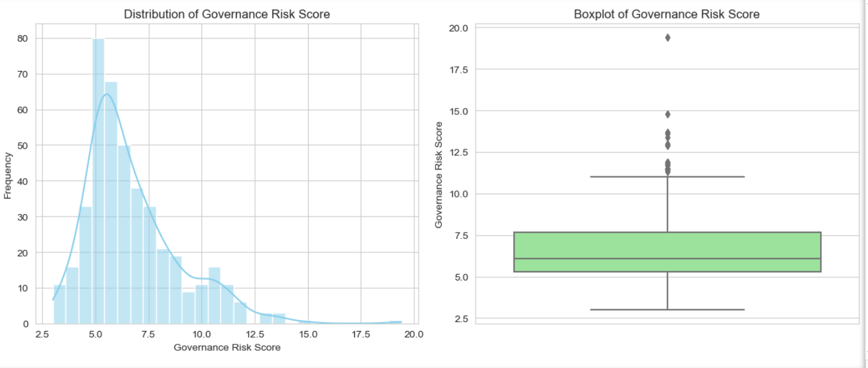Viewport: 868px width, 368px height.
Task: Select the "17.5" tick on histogram x-axis
Action: point(360,334)
